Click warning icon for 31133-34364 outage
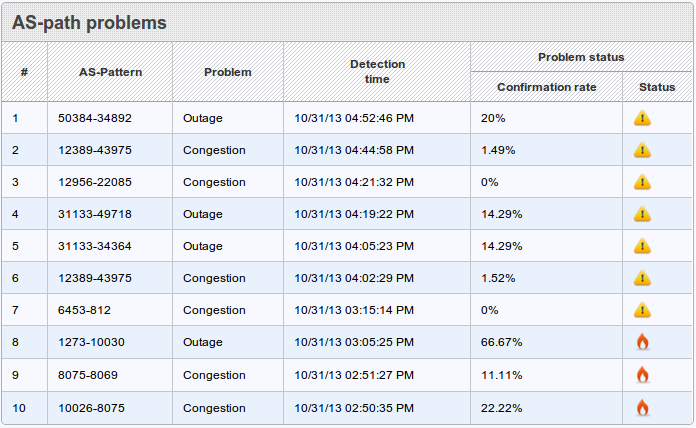 pos(642,246)
